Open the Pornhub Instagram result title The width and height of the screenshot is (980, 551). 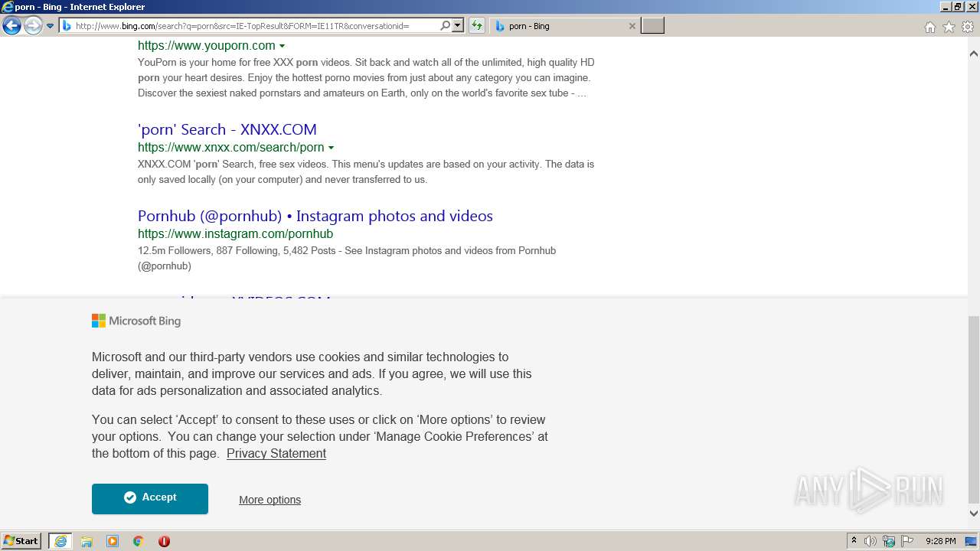pos(315,216)
